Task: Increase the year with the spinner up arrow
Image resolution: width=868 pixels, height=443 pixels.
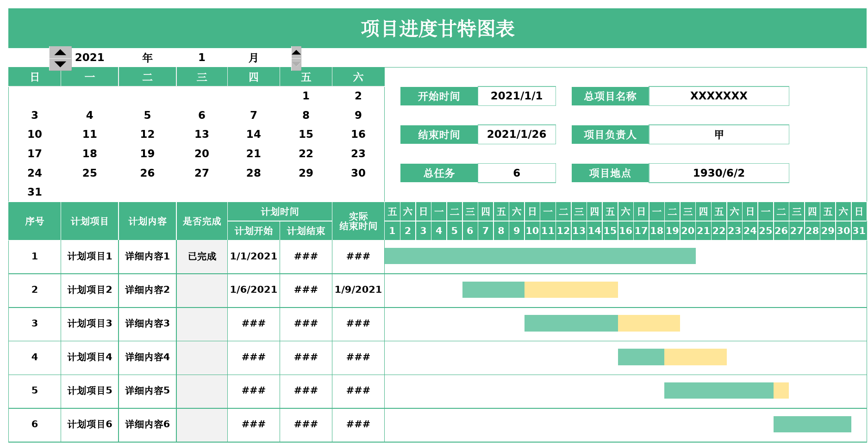Action: click(61, 52)
